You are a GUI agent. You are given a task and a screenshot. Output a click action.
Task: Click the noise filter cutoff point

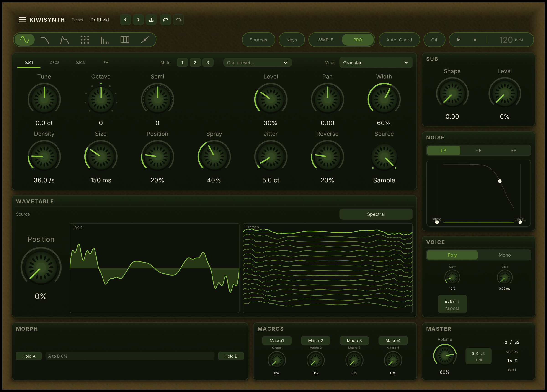pos(500,181)
